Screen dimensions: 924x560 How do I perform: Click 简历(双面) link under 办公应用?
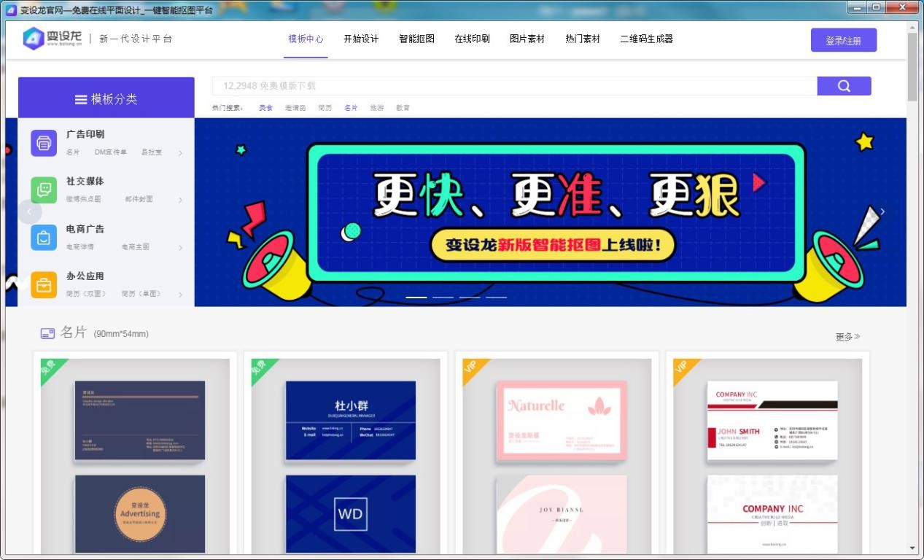click(87, 294)
